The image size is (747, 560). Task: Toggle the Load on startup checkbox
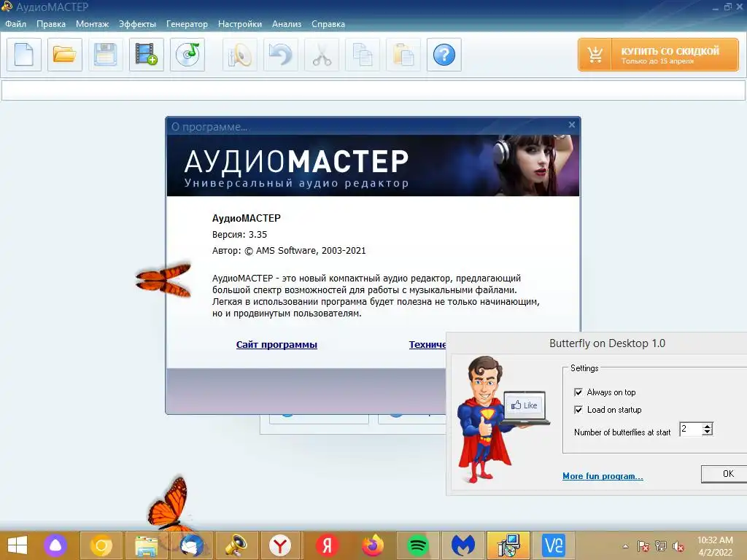(578, 410)
